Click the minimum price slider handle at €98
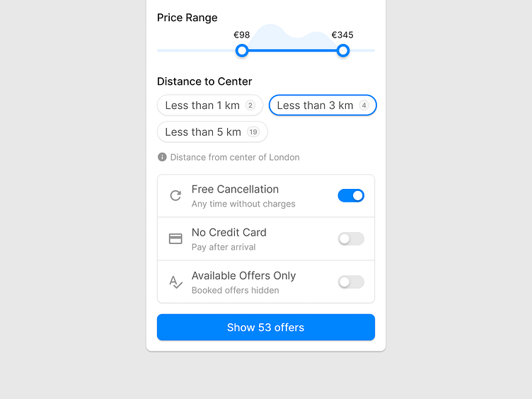Viewport: 532px width, 399px height. pos(242,50)
